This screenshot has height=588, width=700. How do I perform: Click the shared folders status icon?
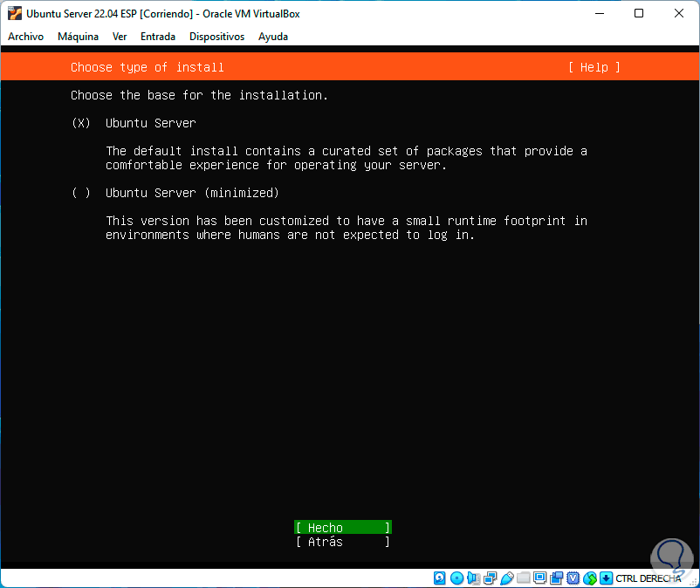tap(523, 578)
